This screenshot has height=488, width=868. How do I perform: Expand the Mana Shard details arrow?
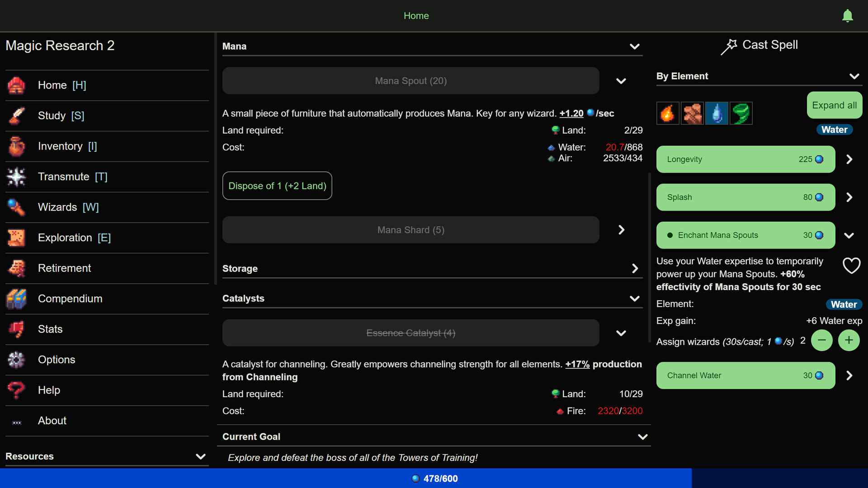621,230
